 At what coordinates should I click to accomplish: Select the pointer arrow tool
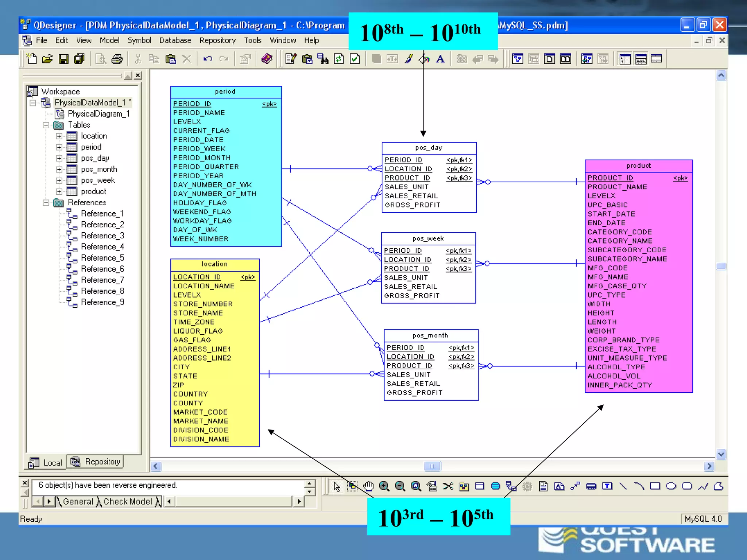coord(337,486)
